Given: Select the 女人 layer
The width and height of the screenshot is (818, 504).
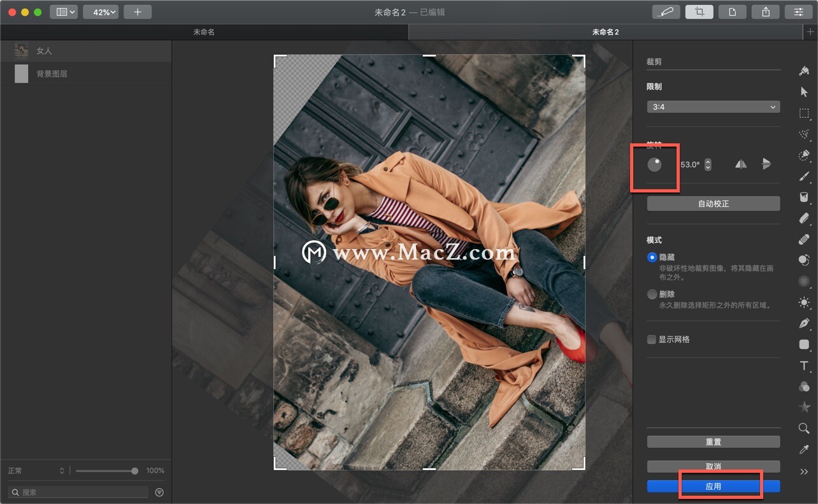Looking at the screenshot, I should (85, 50).
